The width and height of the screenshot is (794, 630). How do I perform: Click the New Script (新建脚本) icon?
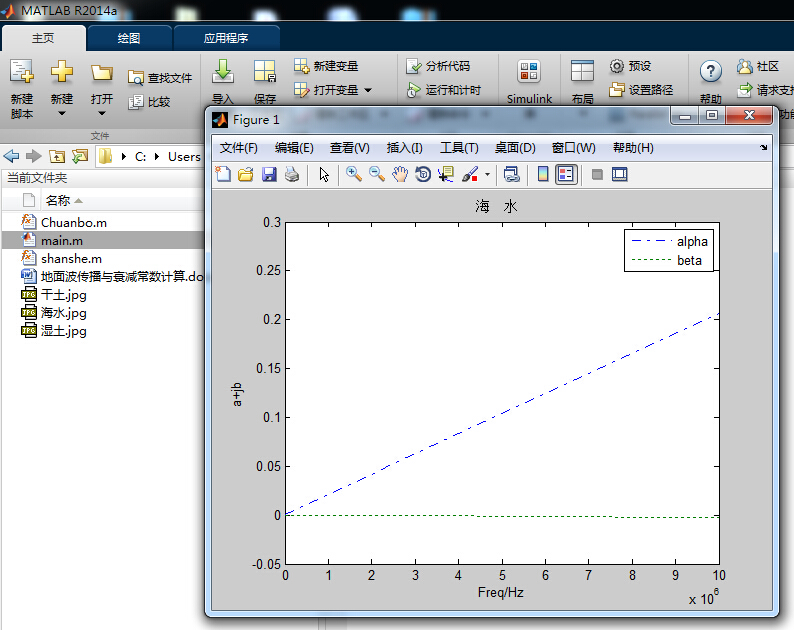click(22, 71)
